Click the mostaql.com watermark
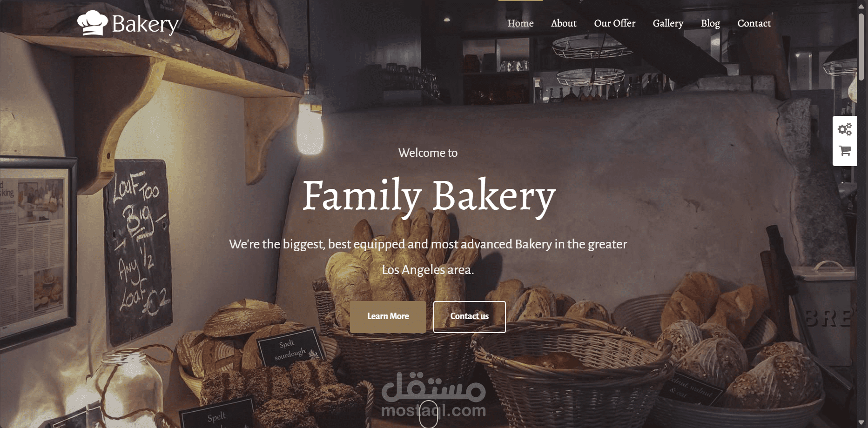Screen dimensions: 868x428 pos(433,395)
